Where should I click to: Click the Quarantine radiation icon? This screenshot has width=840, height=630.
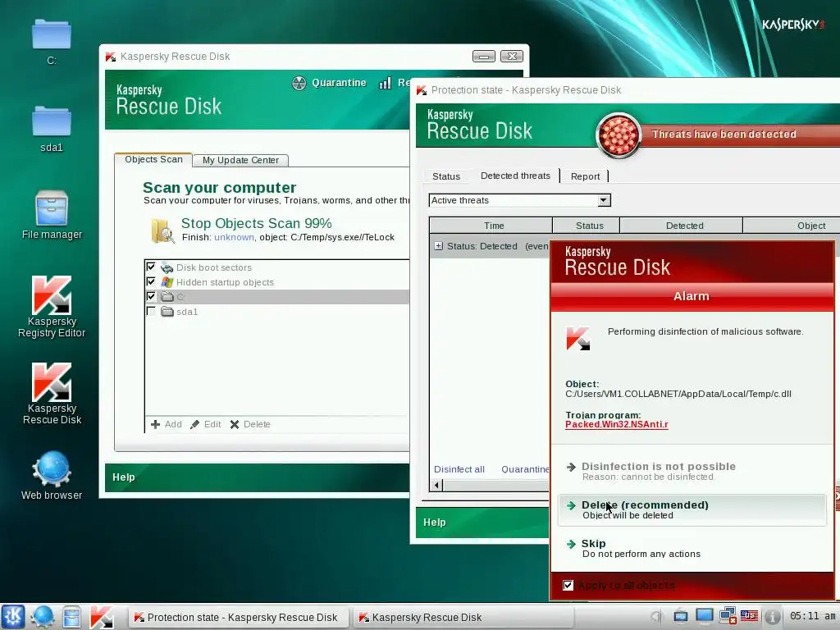point(299,83)
